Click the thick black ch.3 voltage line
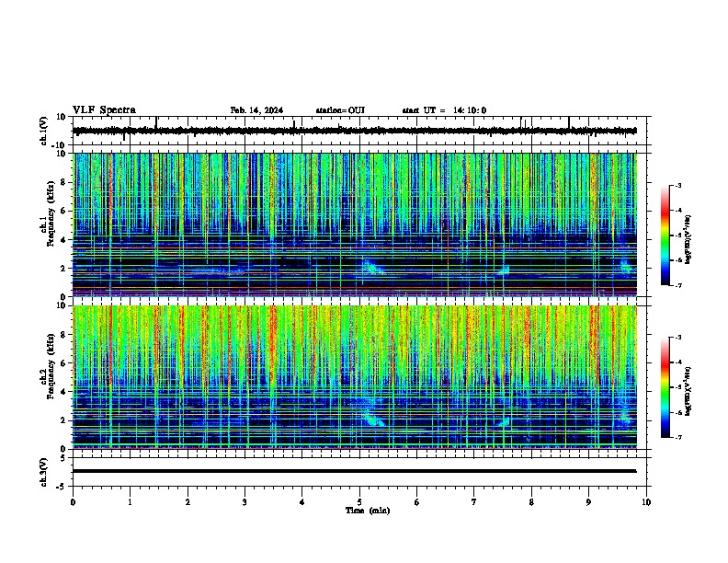Screen dimensions: 728x563 click(354, 471)
